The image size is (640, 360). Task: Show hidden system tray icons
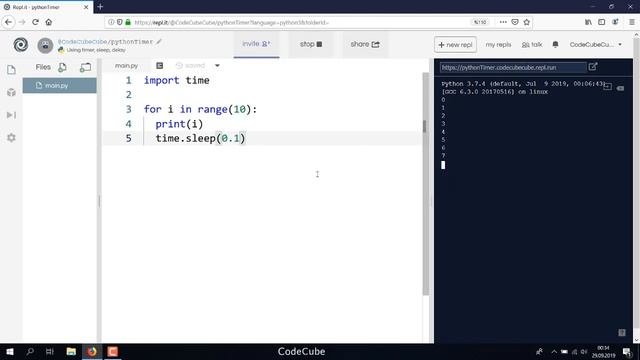tap(553, 351)
